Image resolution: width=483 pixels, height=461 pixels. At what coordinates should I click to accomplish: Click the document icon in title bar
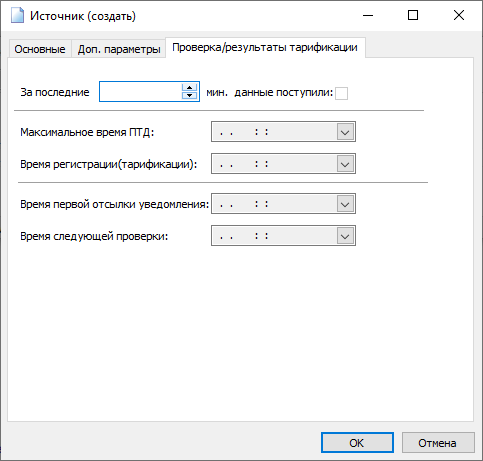coord(17,15)
